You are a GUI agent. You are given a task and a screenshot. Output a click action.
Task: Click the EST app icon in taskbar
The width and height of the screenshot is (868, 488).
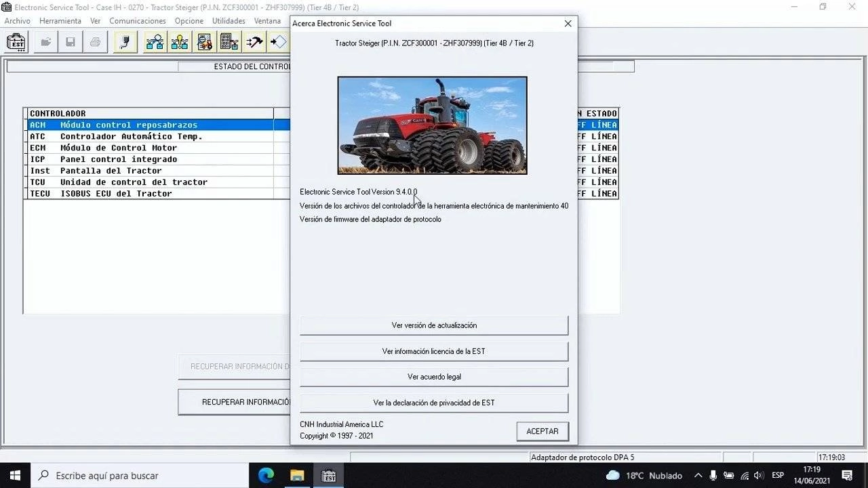coord(329,475)
